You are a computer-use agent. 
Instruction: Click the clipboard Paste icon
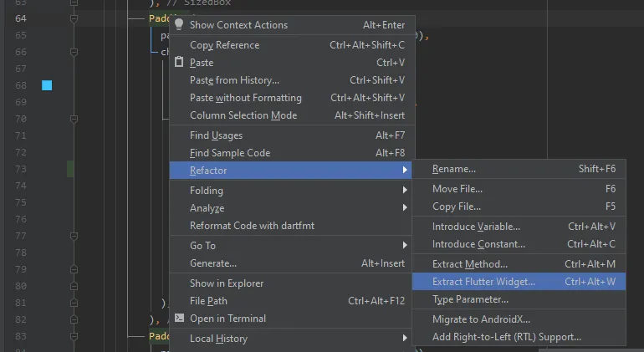(179, 63)
